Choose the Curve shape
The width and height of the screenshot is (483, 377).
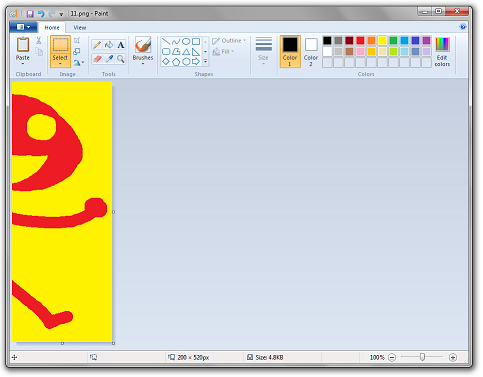coord(176,41)
